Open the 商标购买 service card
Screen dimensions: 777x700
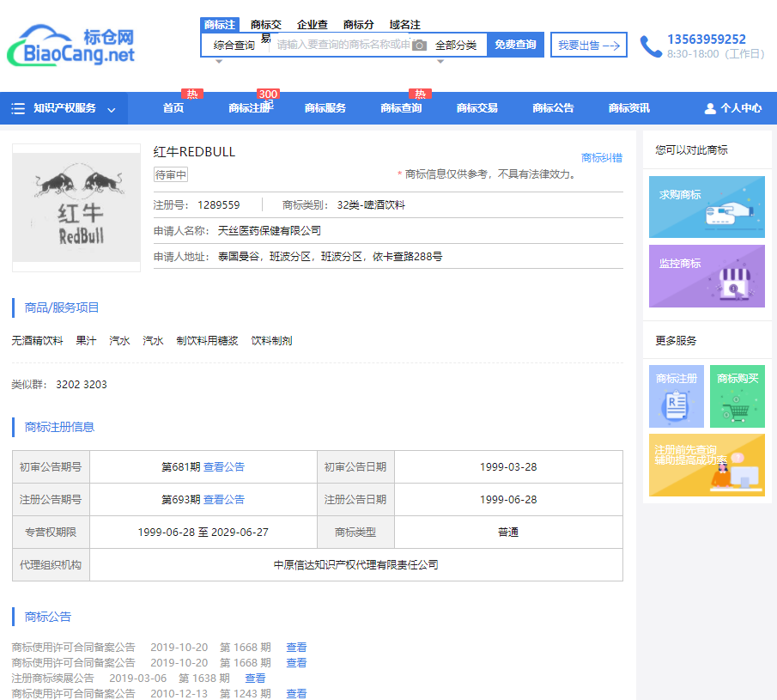click(738, 396)
